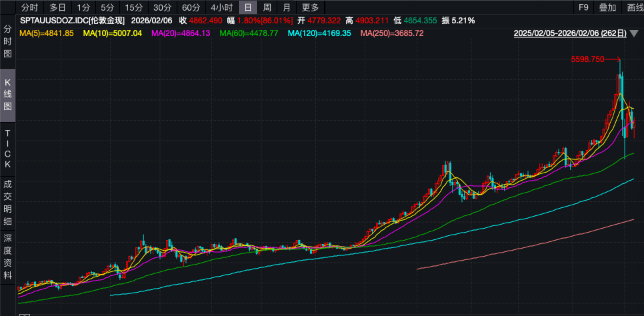Switch chart to 1分 interval
The image size is (644, 316).
(x=83, y=8)
